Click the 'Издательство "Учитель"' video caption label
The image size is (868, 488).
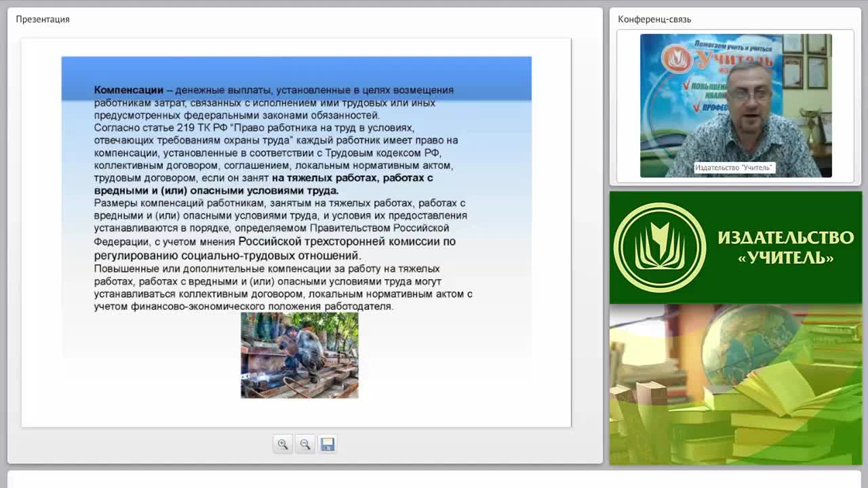[x=734, y=167]
